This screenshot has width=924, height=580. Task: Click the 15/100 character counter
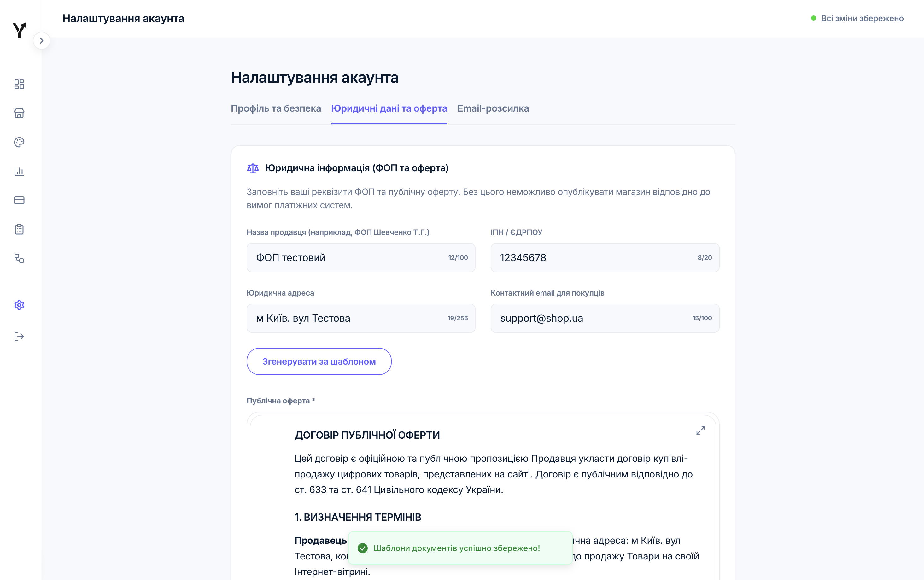pos(702,319)
